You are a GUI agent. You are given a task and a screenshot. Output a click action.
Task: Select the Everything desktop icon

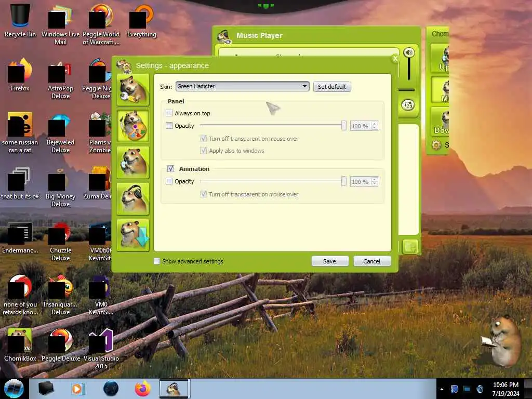pyautogui.click(x=141, y=20)
